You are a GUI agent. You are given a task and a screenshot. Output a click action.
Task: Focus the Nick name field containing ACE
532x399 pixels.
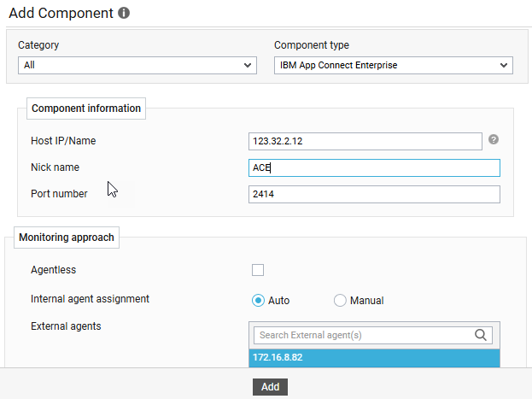click(x=374, y=167)
